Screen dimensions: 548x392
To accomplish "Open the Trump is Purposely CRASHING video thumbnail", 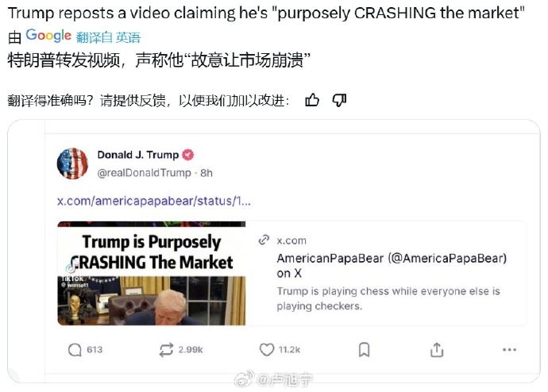I will tap(152, 273).
